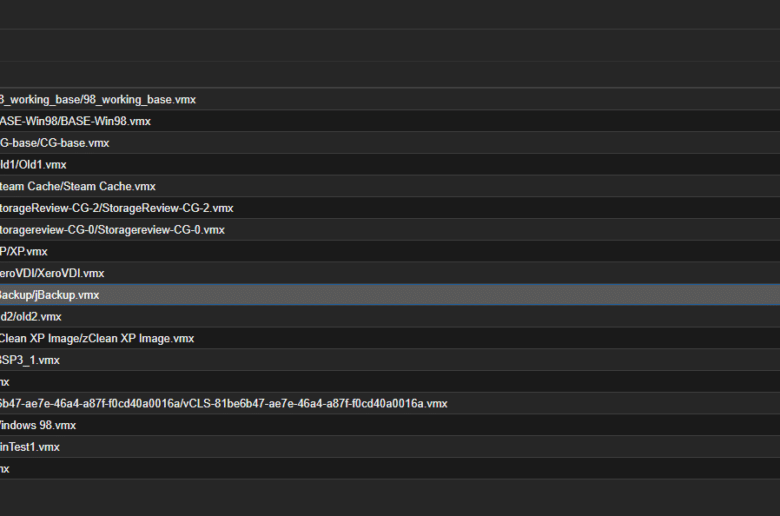This screenshot has width=780, height=516.
Task: Click the empty header row above the list
Action: (390, 75)
